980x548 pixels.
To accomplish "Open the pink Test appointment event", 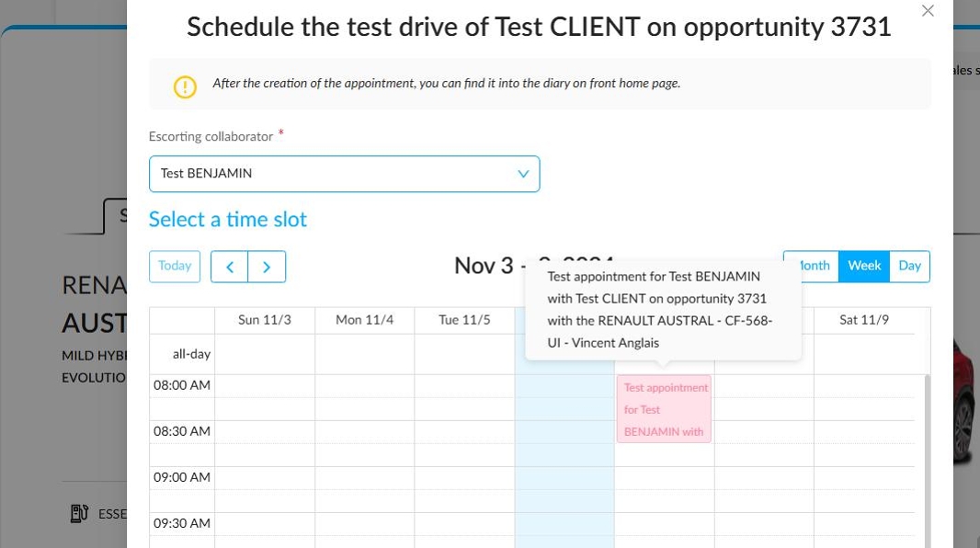I will click(x=664, y=409).
